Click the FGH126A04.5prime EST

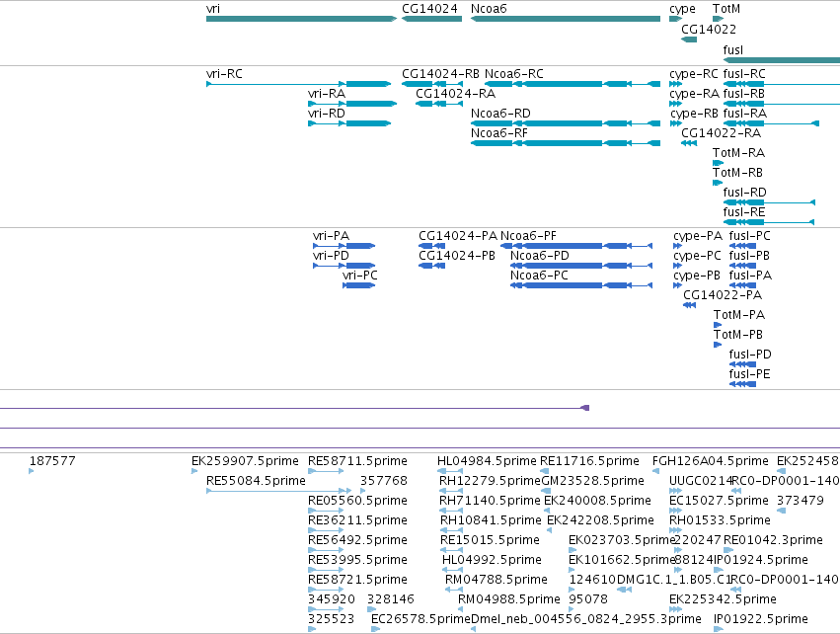coord(655,471)
